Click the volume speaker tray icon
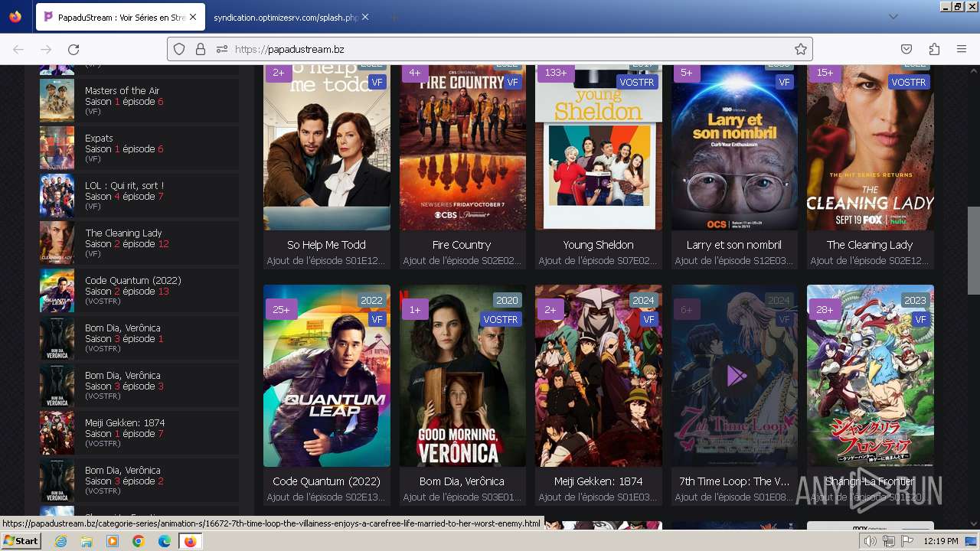This screenshot has width=980, height=551. (870, 541)
